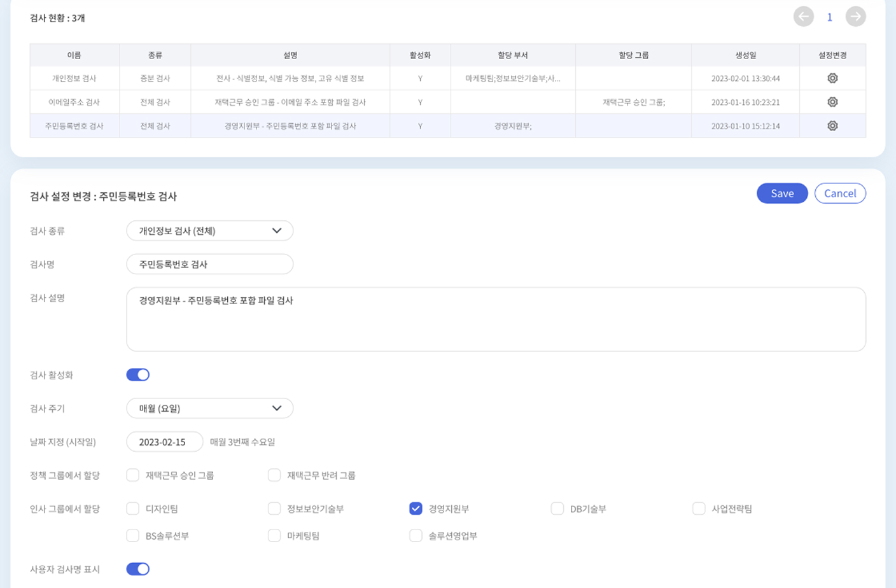
Task: Open settings gear for 주민등록번호 검사 row
Action: (832, 126)
